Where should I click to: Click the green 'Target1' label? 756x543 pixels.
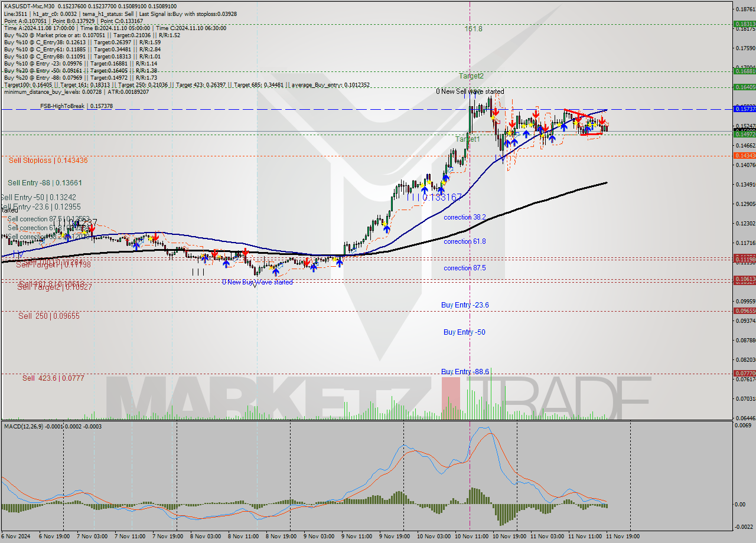point(467,139)
